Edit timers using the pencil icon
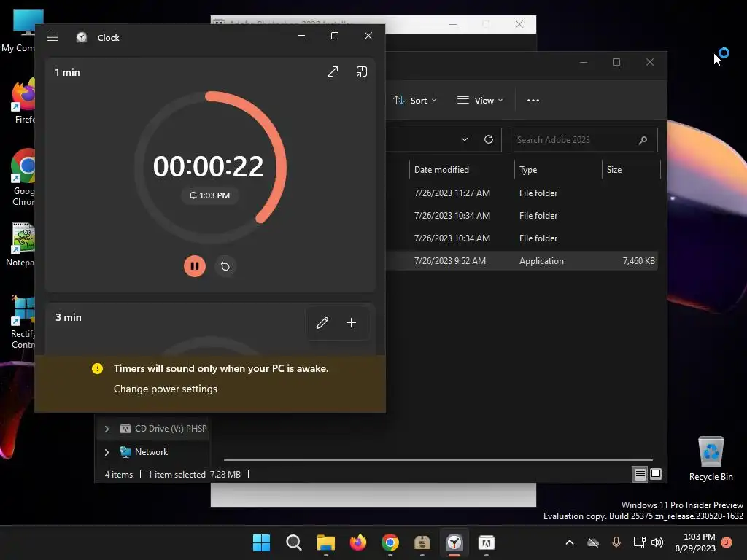This screenshot has height=560, width=747. tap(322, 323)
